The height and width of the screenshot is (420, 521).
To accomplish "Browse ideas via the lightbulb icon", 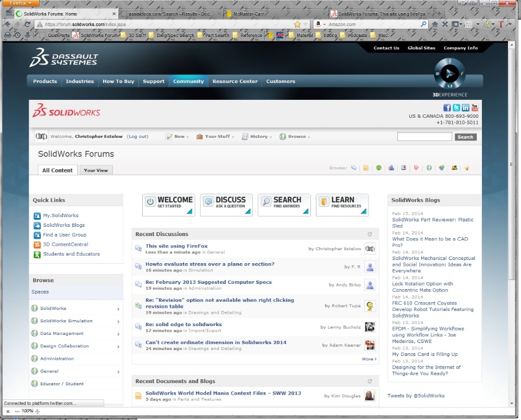I will [x=467, y=168].
